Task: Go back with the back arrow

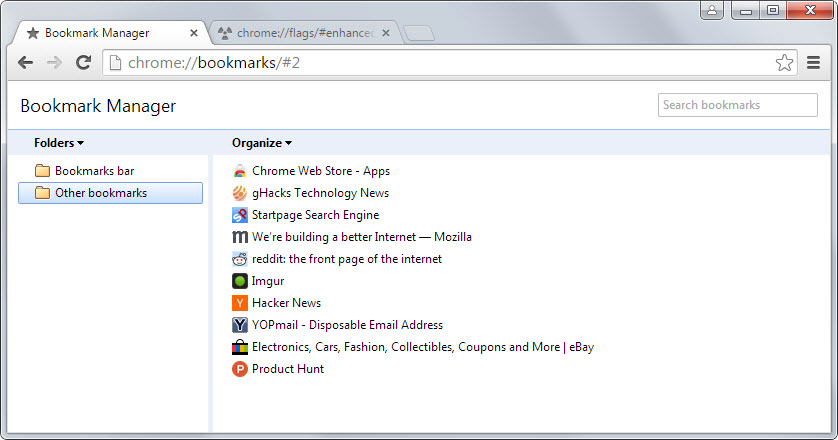Action: (25, 63)
